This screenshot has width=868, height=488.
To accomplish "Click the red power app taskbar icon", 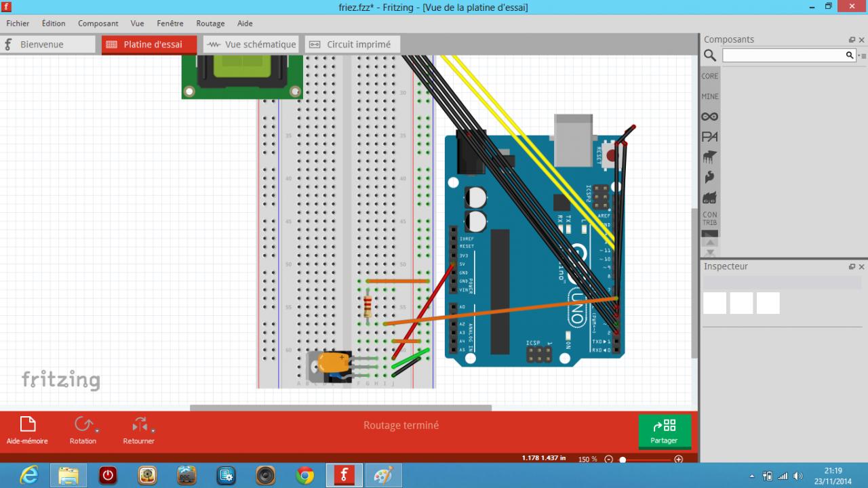I will [108, 476].
